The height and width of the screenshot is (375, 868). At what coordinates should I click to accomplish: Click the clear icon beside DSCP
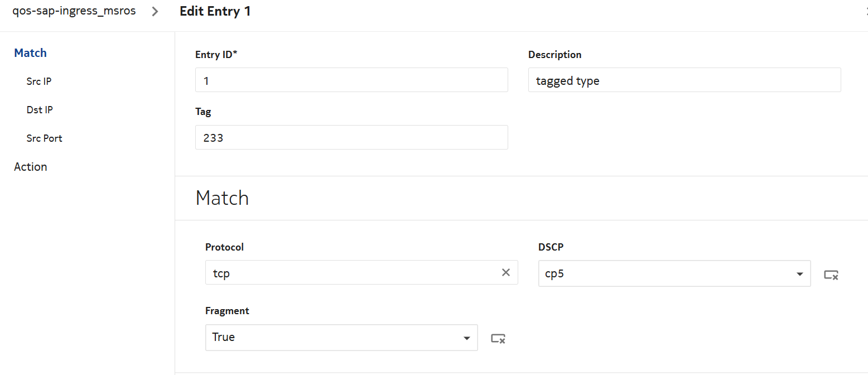tap(831, 275)
